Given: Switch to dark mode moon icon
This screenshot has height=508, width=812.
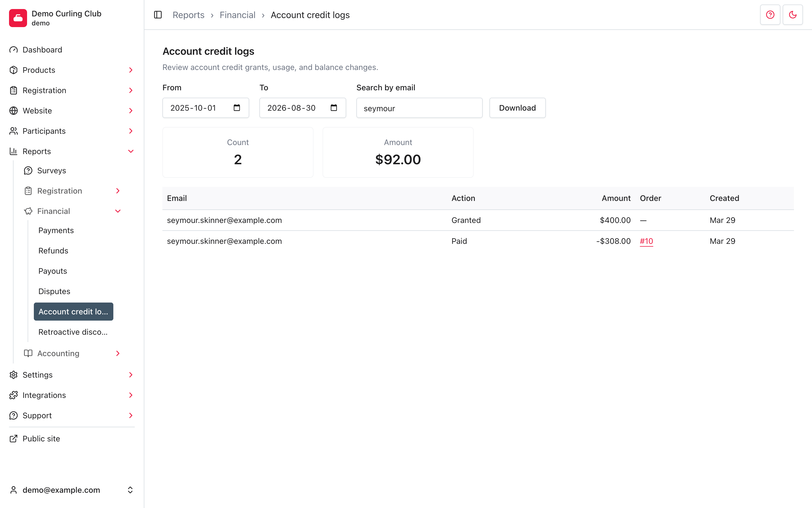Looking at the screenshot, I should 793,15.
